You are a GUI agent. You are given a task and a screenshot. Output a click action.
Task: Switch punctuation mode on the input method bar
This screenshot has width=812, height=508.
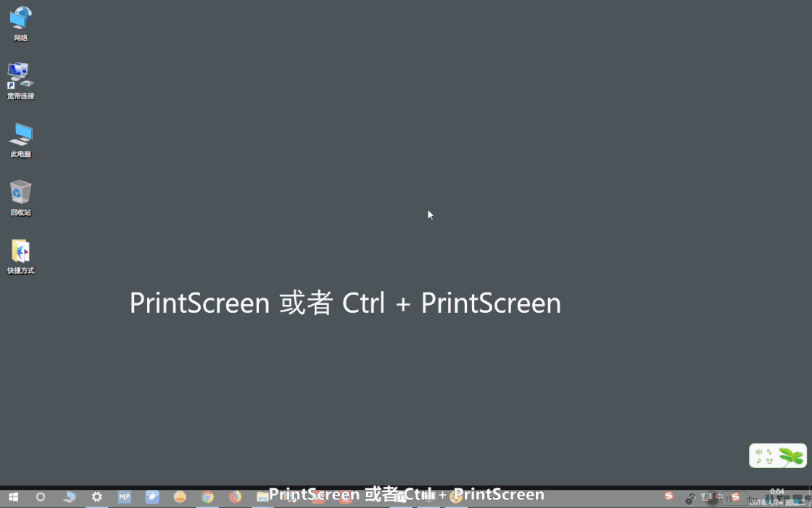pos(769,453)
